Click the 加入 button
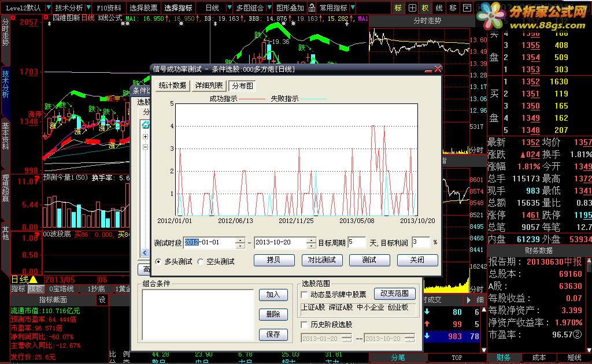This screenshot has height=364, width=592. 273,295
